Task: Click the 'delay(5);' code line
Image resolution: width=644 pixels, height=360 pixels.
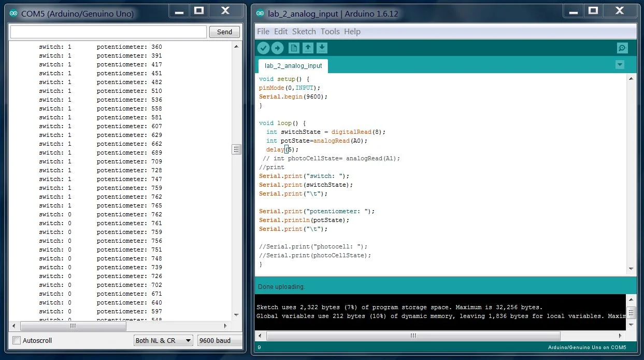Action: tap(282, 149)
